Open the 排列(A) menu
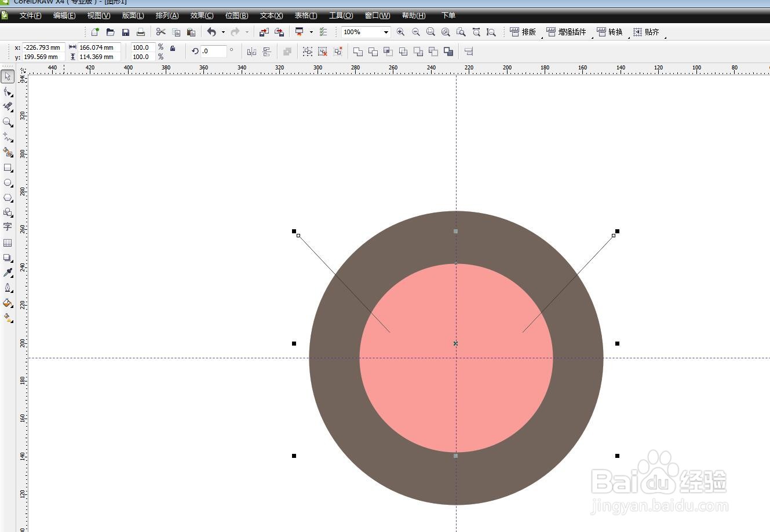 pyautogui.click(x=167, y=16)
